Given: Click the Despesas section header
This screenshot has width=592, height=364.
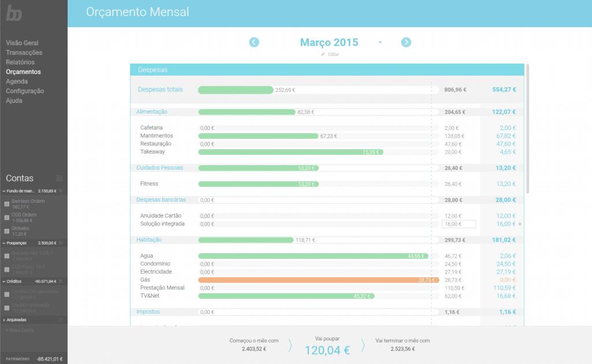Looking at the screenshot, I should [327, 70].
